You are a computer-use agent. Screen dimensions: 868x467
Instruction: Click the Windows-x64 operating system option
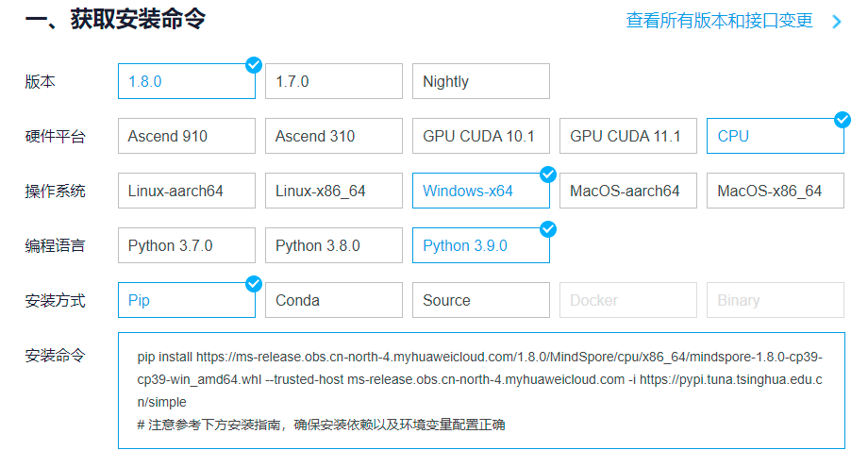coord(480,191)
